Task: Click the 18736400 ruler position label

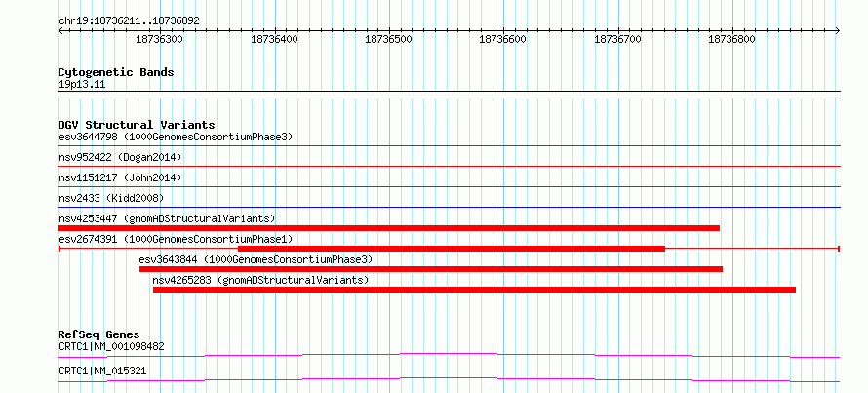Action: point(274,40)
